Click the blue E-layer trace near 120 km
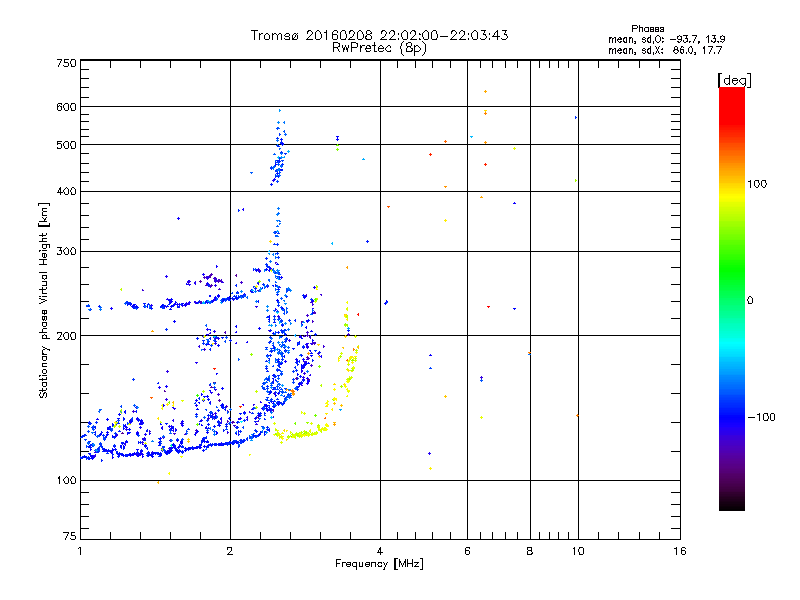The height and width of the screenshot is (600, 800). coord(173,450)
